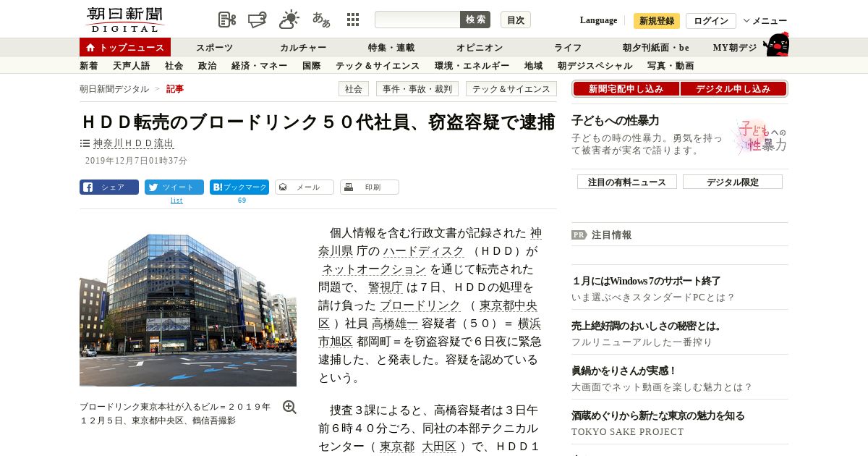Select the 注目の有料ニュース tab
The height and width of the screenshot is (456, 868).
(627, 182)
